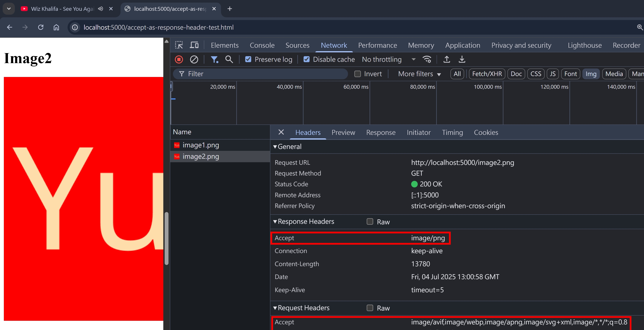The width and height of the screenshot is (644, 330).
Task: Click the browser address bar URL
Action: pos(158,27)
